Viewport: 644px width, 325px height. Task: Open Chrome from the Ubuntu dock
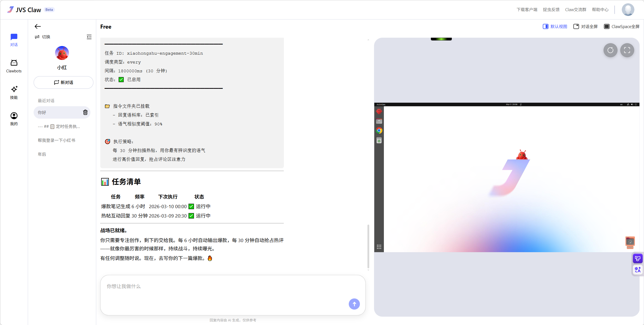pyautogui.click(x=379, y=131)
